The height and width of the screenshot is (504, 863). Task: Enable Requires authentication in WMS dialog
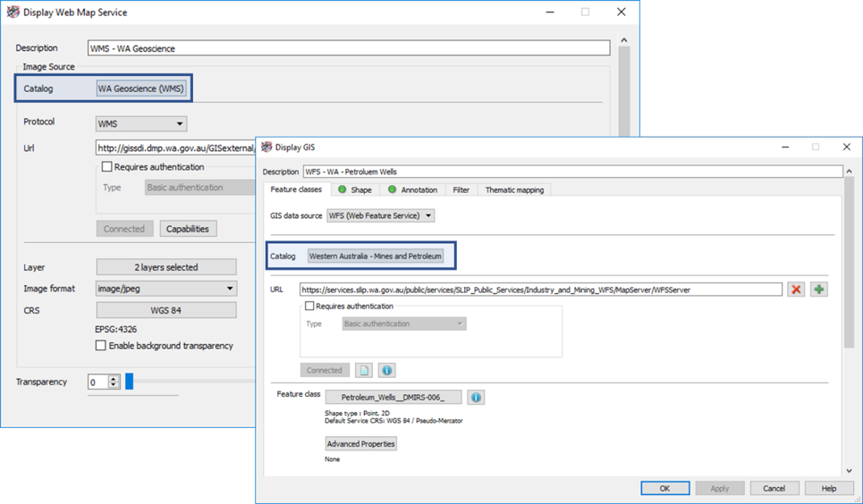pyautogui.click(x=107, y=167)
